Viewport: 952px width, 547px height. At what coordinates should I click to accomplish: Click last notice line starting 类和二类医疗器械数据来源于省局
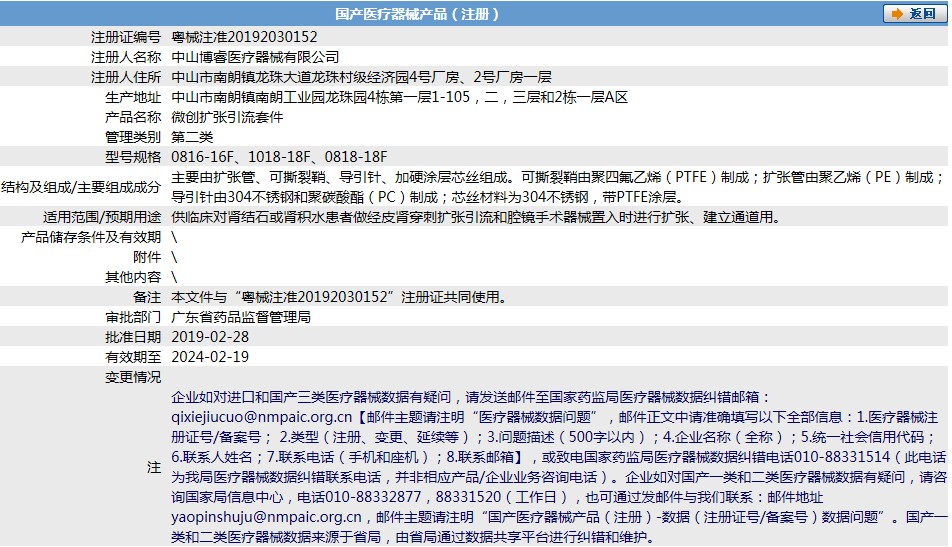[x=413, y=537]
